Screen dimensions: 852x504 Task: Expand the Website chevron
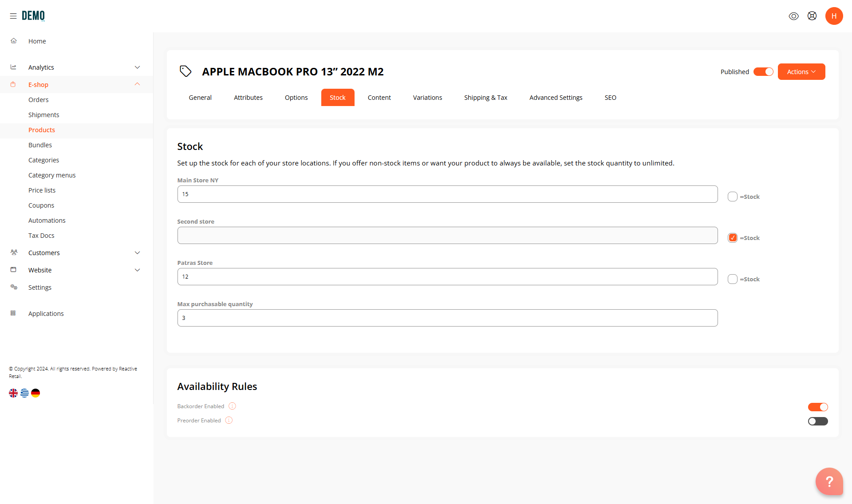pyautogui.click(x=138, y=270)
